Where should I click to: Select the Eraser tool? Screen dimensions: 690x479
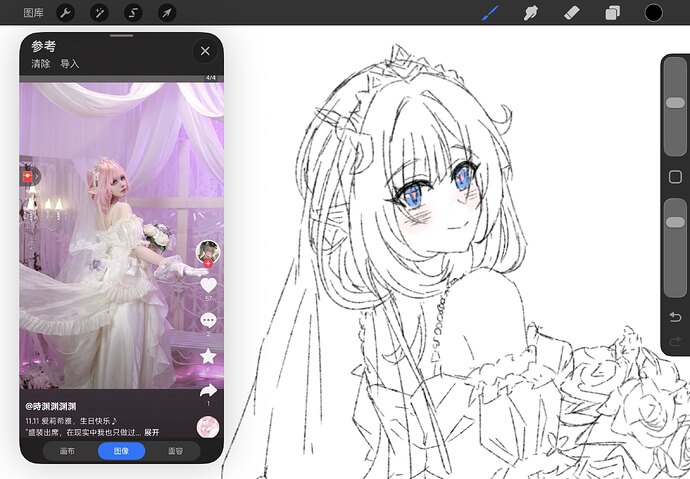tap(572, 12)
